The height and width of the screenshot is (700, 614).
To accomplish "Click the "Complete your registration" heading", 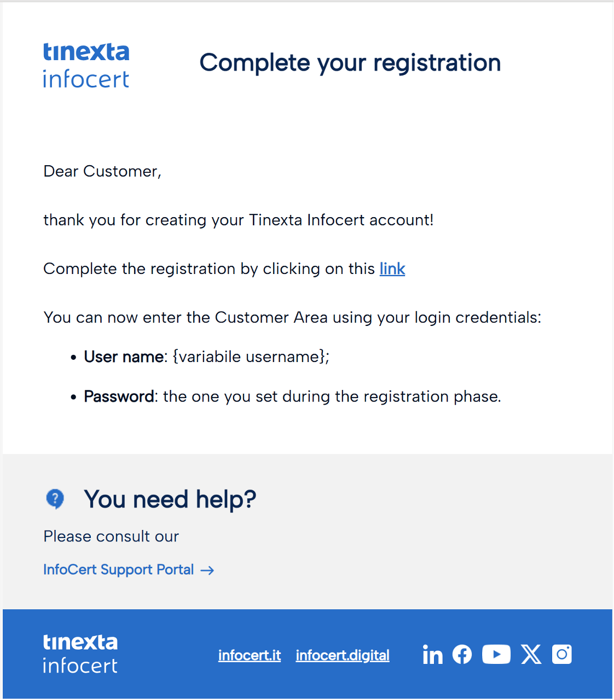I will pos(350,63).
